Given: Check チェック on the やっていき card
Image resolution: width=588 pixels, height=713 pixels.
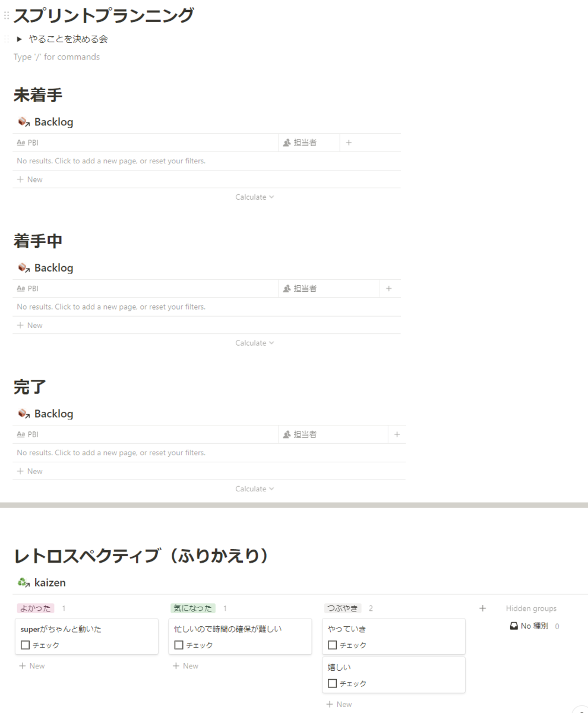Looking at the screenshot, I should tap(332, 645).
